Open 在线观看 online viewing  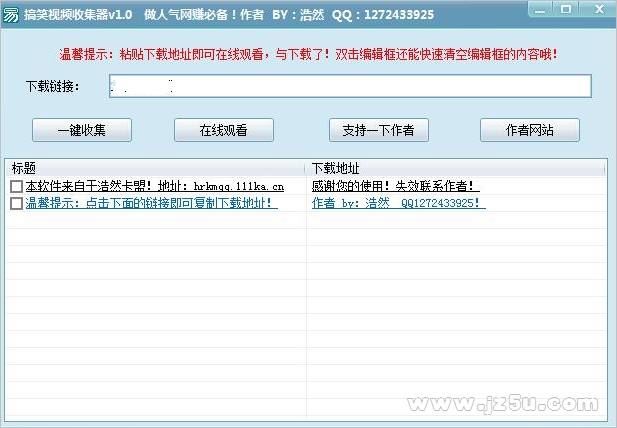(x=224, y=130)
